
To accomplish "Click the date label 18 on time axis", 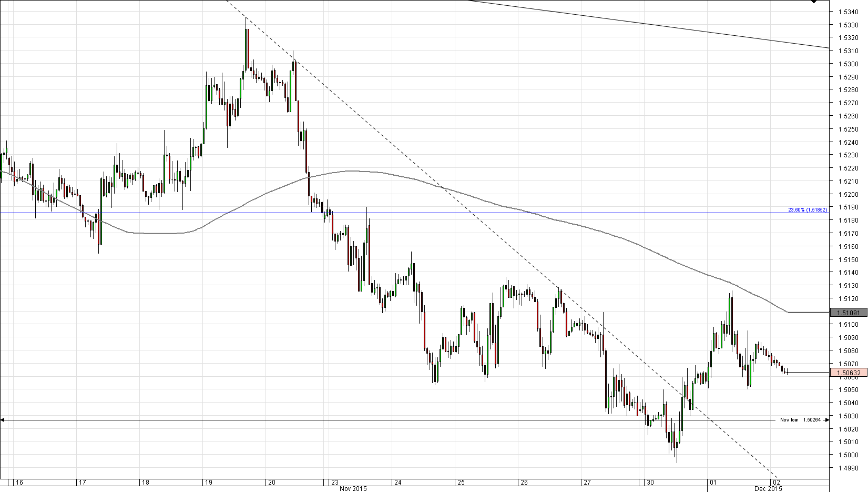I will point(145,482).
